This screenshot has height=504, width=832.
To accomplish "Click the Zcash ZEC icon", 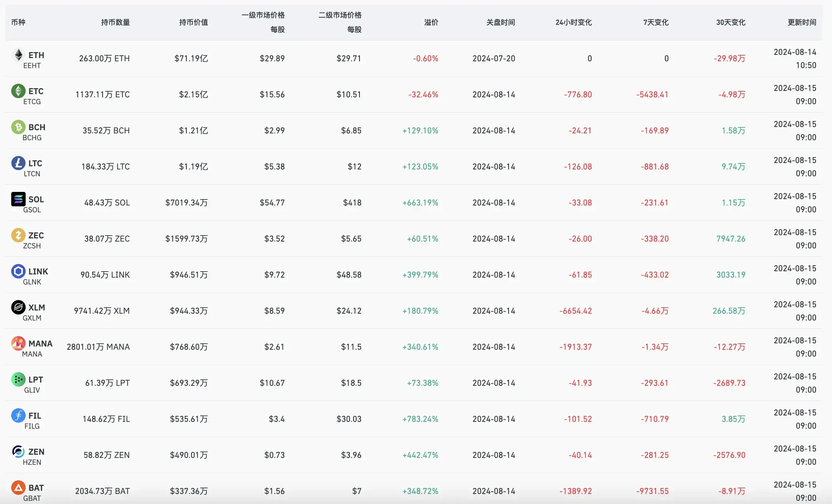I will (x=18, y=235).
